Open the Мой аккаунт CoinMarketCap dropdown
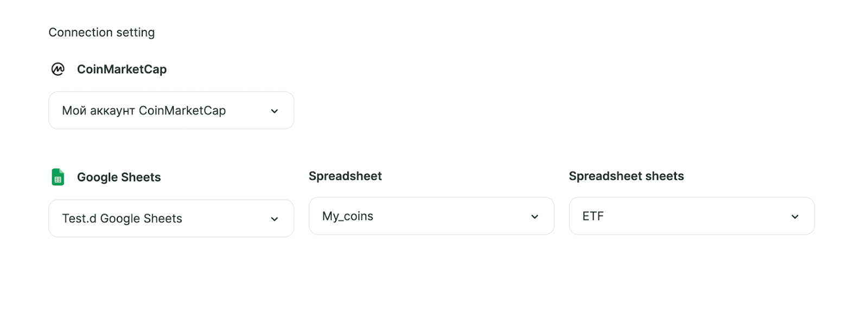The image size is (868, 315). (171, 110)
